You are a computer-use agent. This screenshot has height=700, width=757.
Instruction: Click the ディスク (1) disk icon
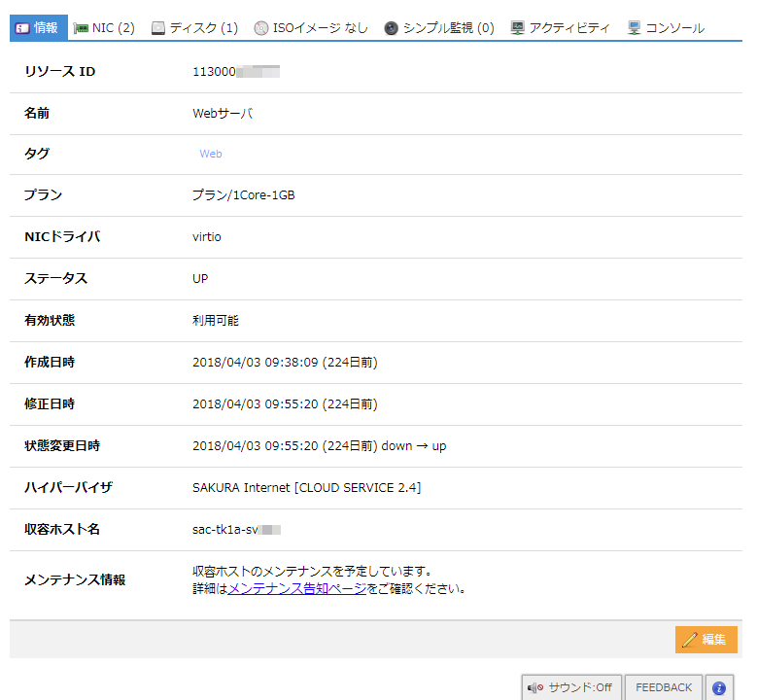point(158,28)
